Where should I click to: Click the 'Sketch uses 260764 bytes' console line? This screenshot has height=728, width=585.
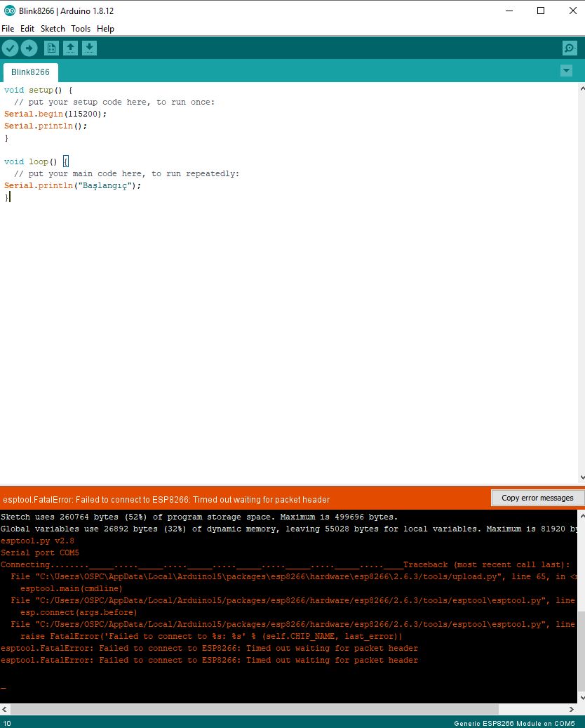tap(199, 517)
